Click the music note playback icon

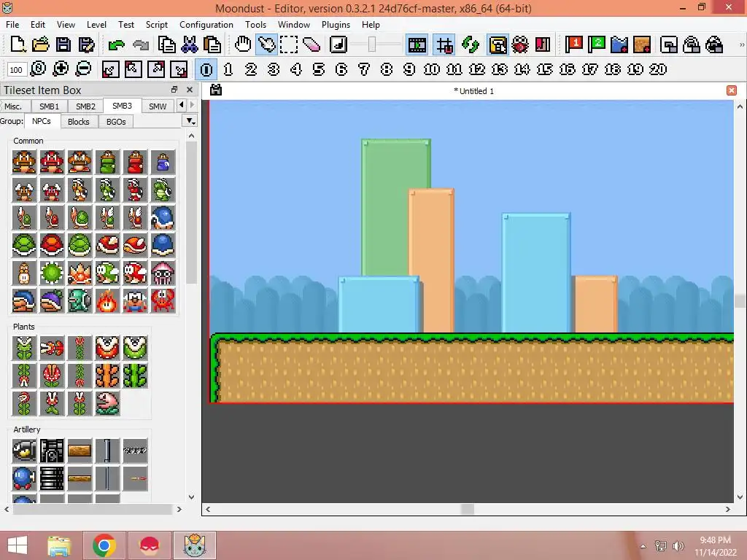click(x=338, y=44)
